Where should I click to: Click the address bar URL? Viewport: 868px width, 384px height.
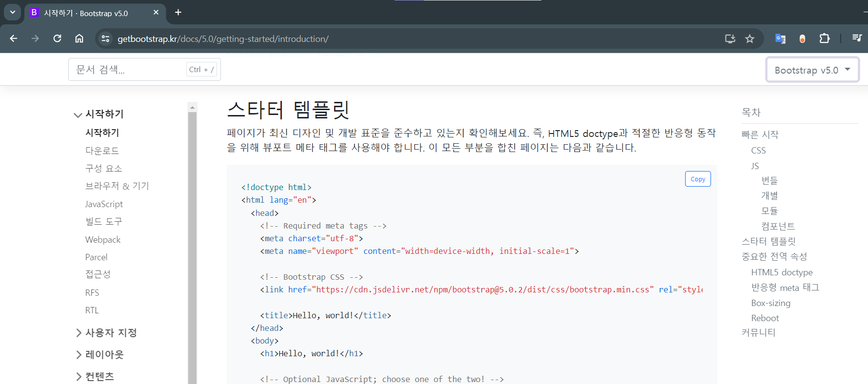223,39
